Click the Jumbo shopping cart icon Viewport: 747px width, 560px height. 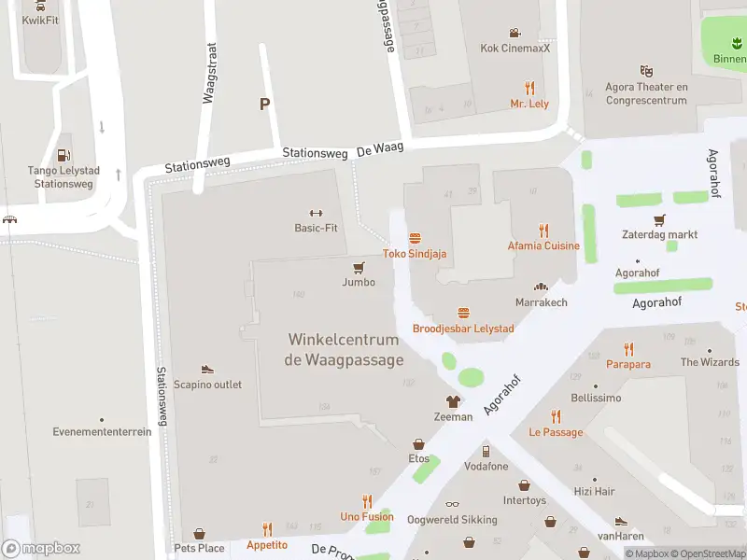pos(359,268)
